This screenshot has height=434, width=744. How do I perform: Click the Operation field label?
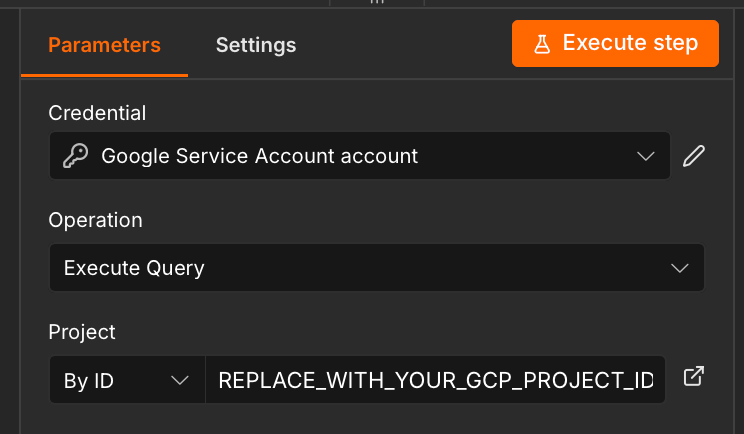pyautogui.click(x=95, y=221)
